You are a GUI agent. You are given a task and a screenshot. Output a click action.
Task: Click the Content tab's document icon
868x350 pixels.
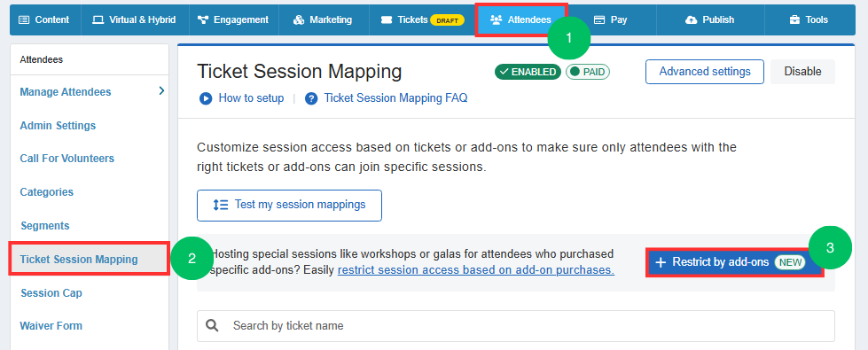click(x=24, y=19)
